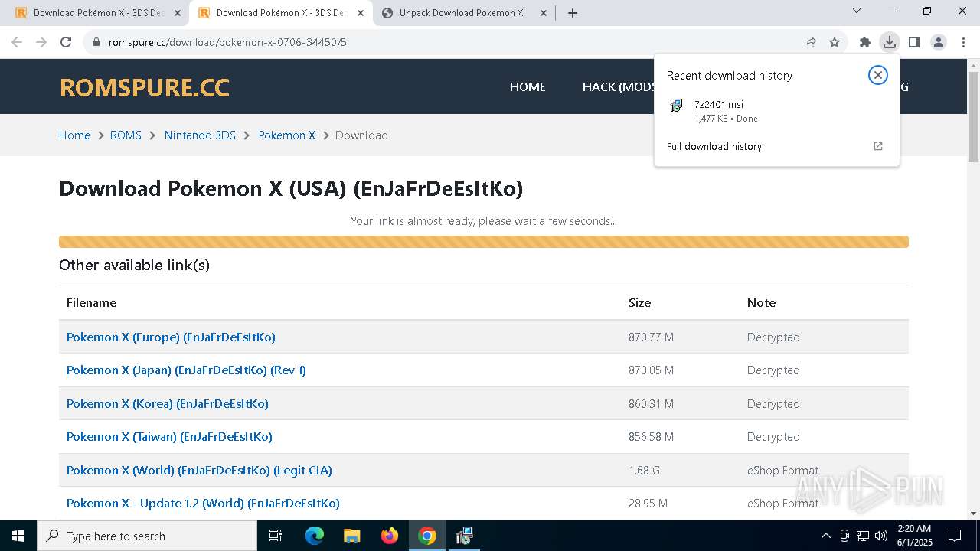Launch Firefox from the taskbar
Viewport: 980px width, 551px height.
(x=390, y=536)
